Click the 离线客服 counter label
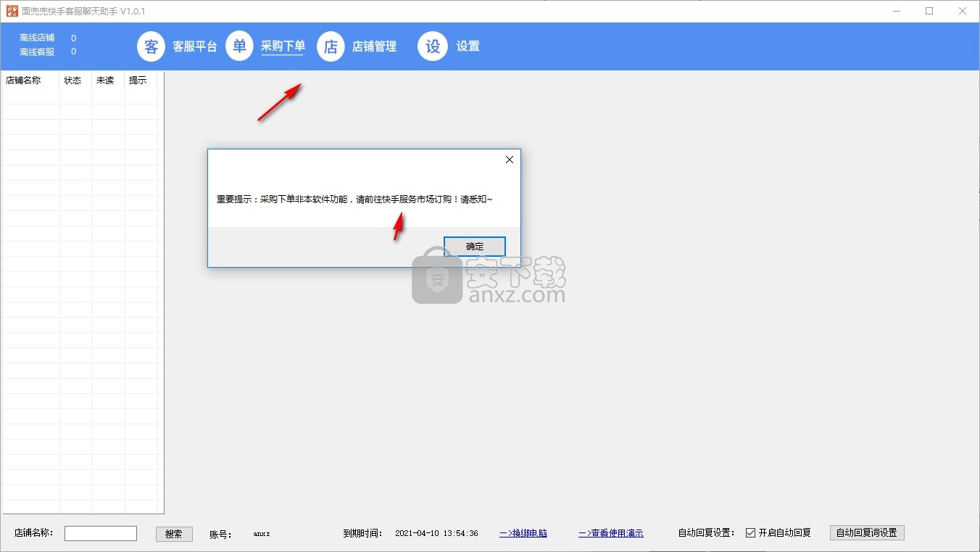Screen dimensions: 980x552 pyautogui.click(x=37, y=52)
